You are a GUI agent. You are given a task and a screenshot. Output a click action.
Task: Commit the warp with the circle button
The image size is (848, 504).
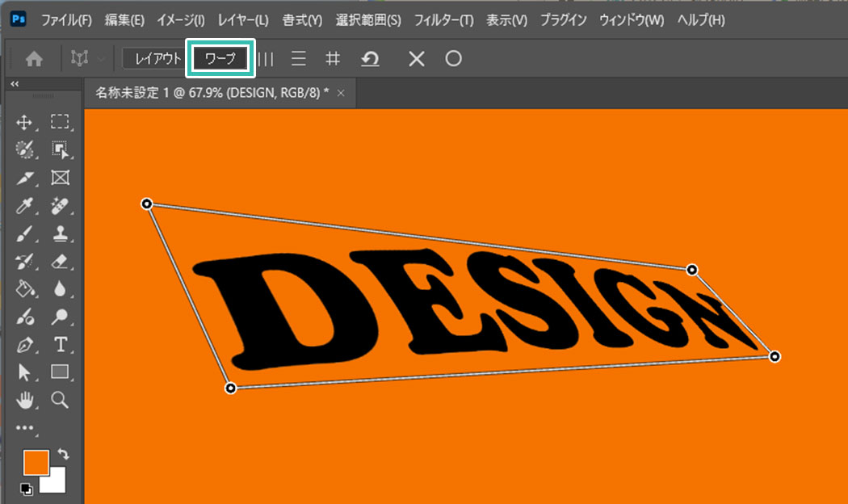[x=454, y=59]
